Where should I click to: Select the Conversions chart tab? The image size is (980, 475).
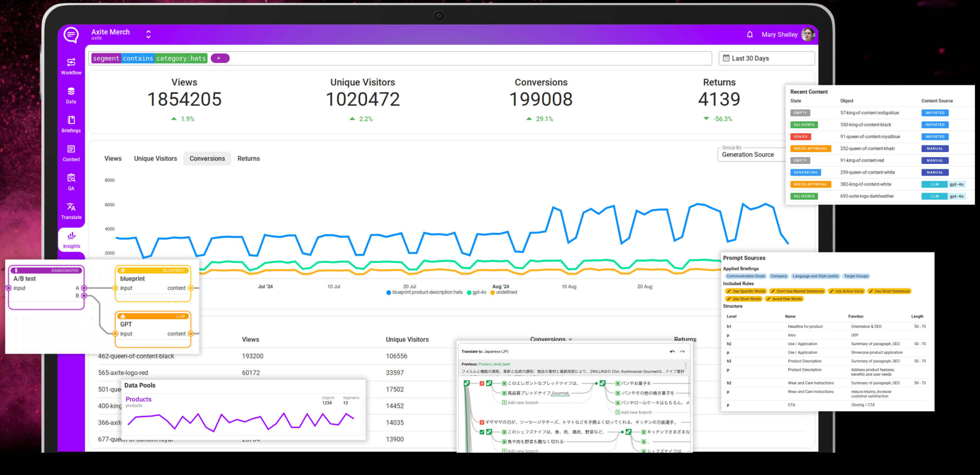207,159
